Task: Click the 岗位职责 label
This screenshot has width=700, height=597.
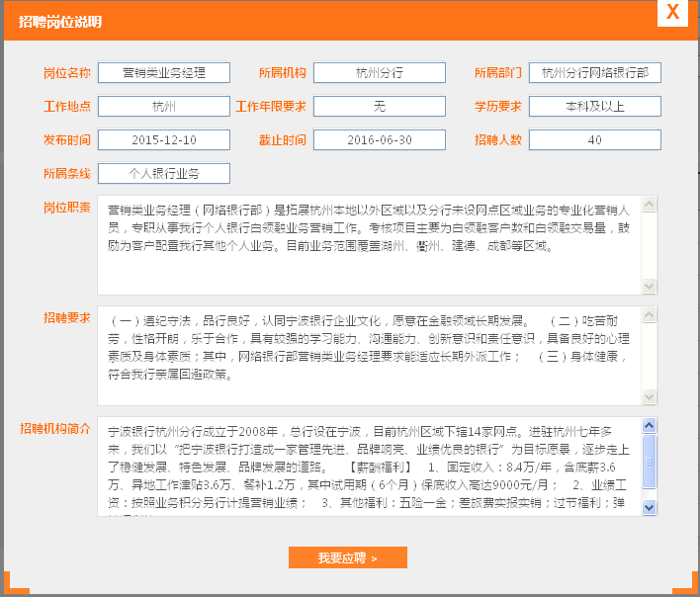Action: coord(67,207)
